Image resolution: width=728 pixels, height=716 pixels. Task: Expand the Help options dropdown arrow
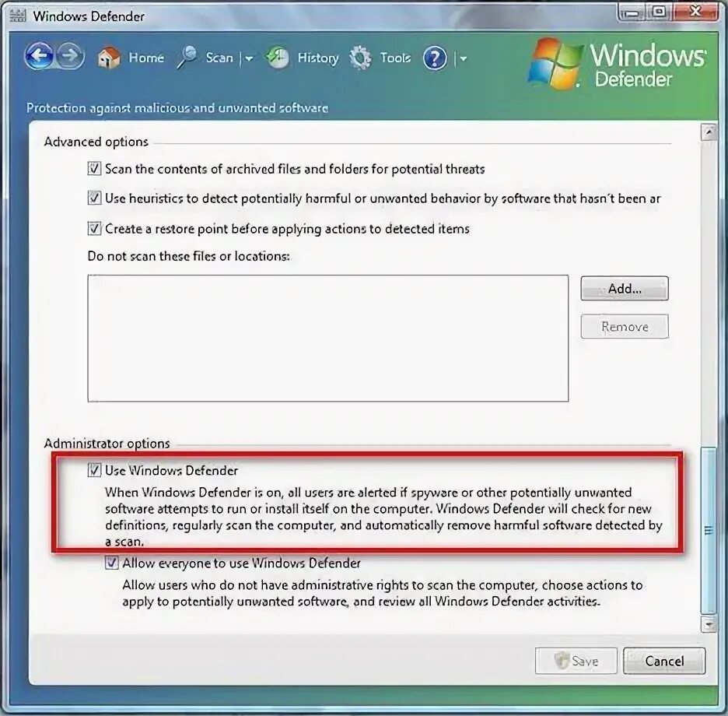coord(463,58)
